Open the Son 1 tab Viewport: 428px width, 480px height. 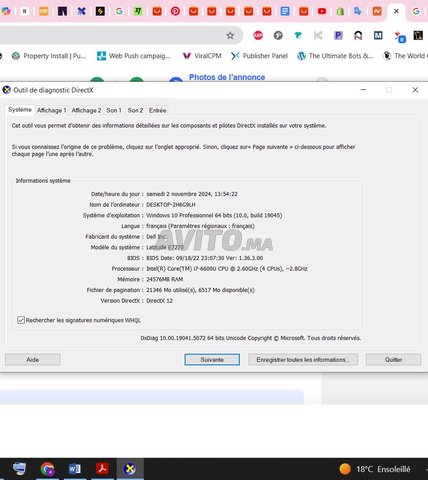point(114,110)
